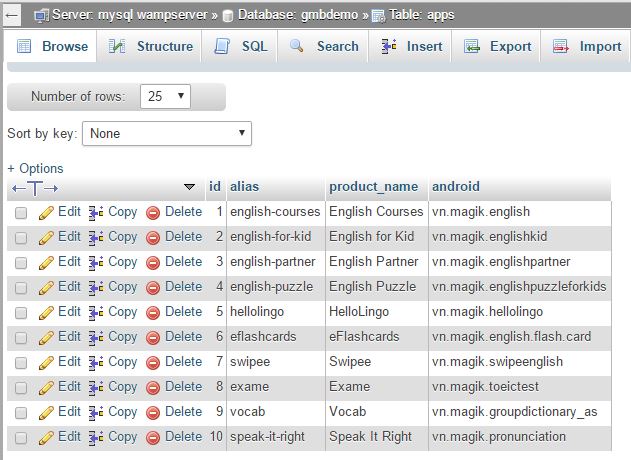This screenshot has height=460, width=631.
Task: Switch to the Structure tab
Action: pos(151,46)
